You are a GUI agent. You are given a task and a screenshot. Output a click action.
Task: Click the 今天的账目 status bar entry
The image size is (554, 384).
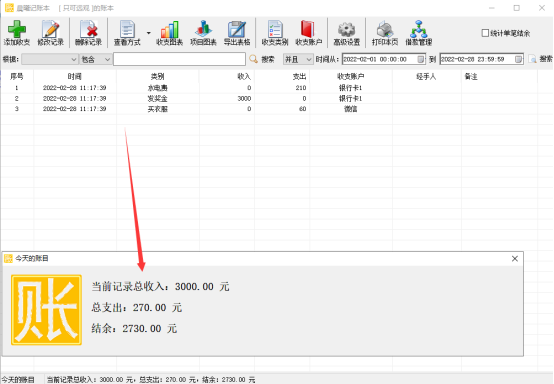coord(18,380)
